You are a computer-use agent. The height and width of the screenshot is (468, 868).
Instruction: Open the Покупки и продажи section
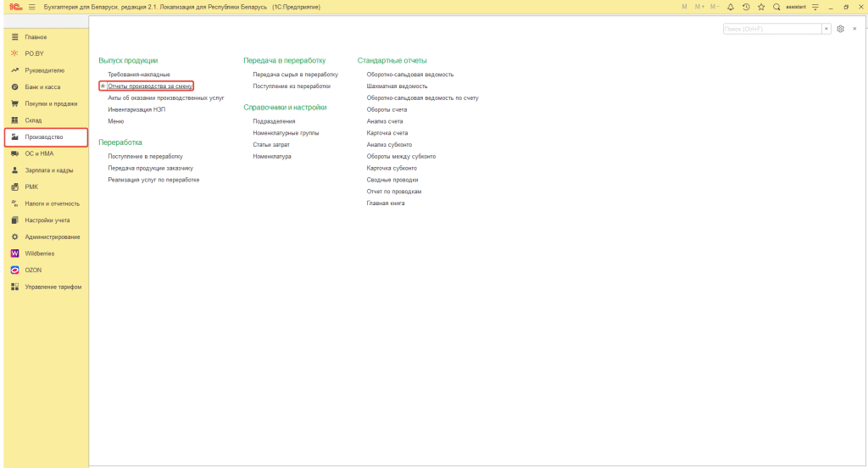(46, 103)
